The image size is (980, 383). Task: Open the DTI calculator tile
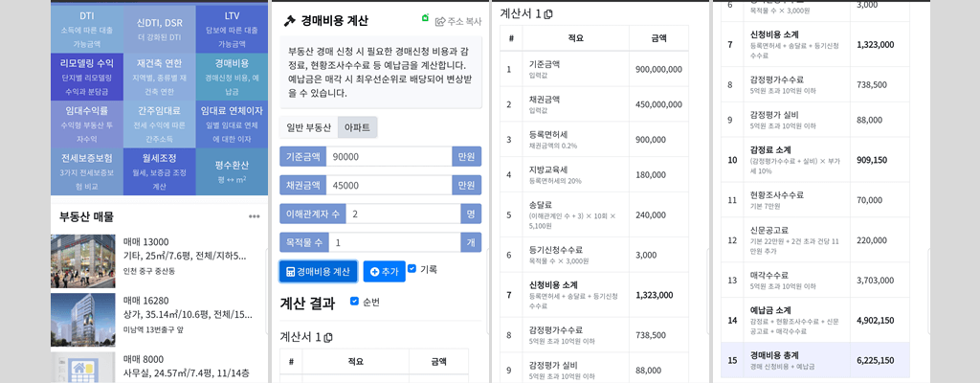click(87, 30)
